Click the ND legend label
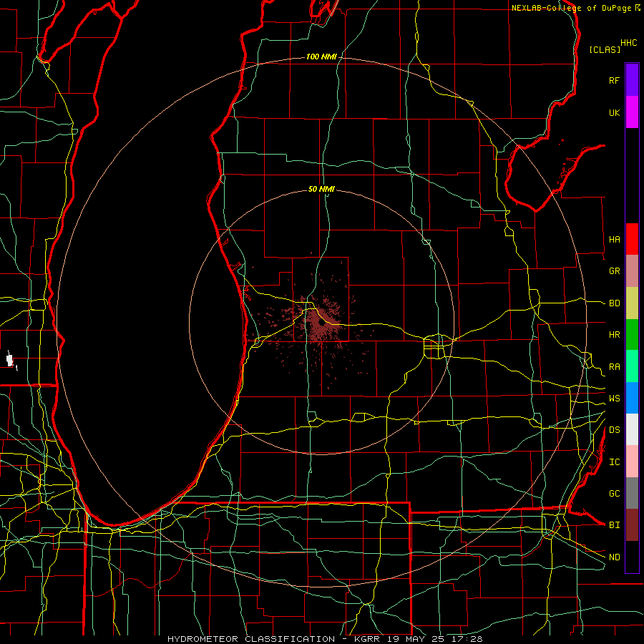The image size is (644, 644). [614, 557]
